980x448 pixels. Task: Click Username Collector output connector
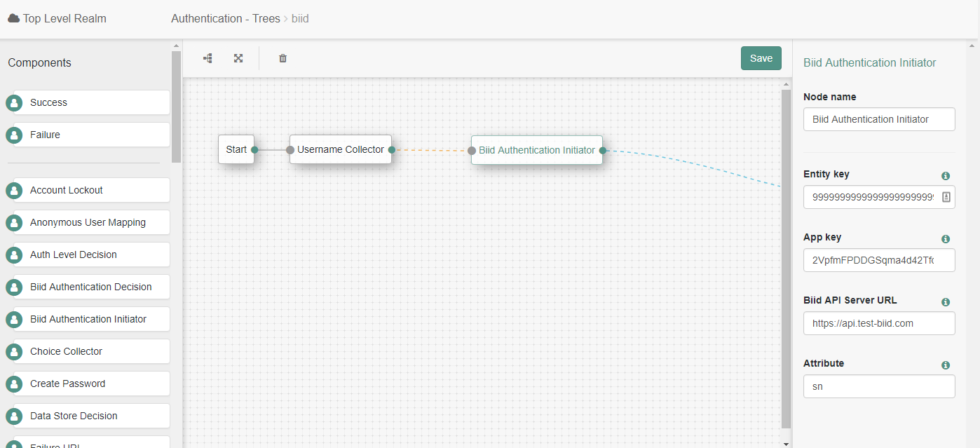(392, 150)
